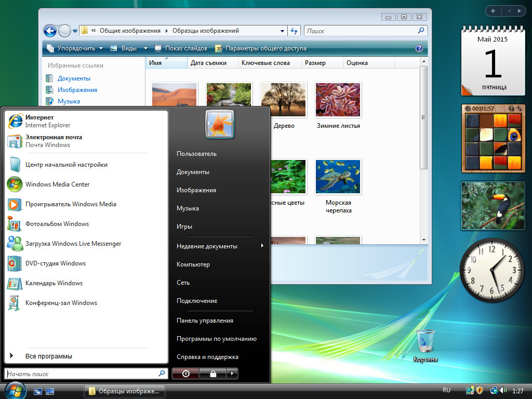
Task: Start Windows Media Center icon
Action: coord(15,184)
